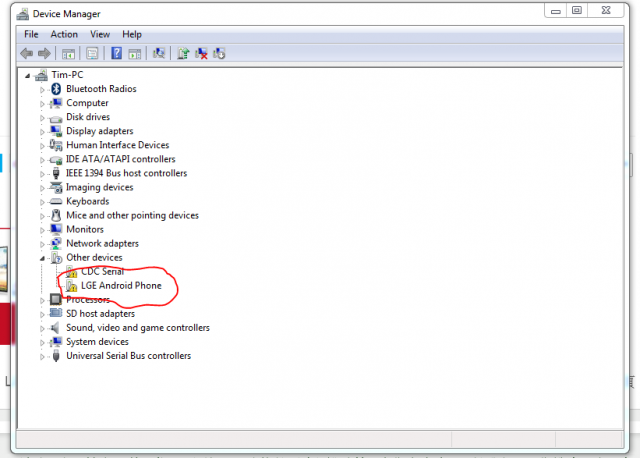
Task: Minimize the Device Manager window
Action: [556, 11]
